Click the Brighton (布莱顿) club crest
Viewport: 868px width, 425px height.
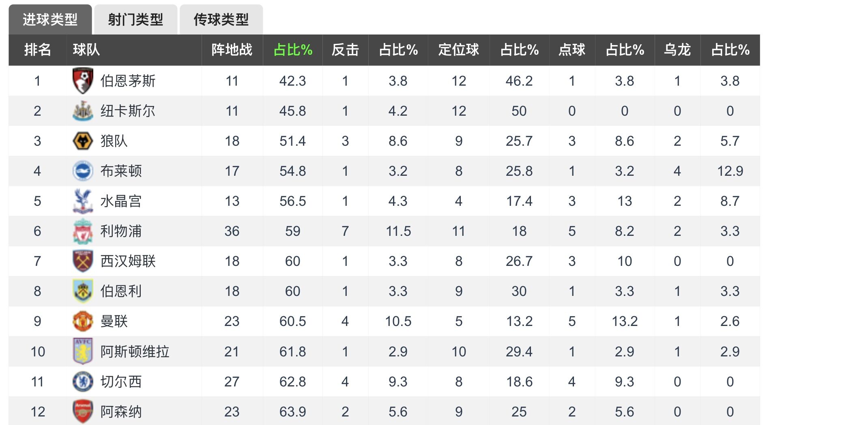pyautogui.click(x=83, y=171)
